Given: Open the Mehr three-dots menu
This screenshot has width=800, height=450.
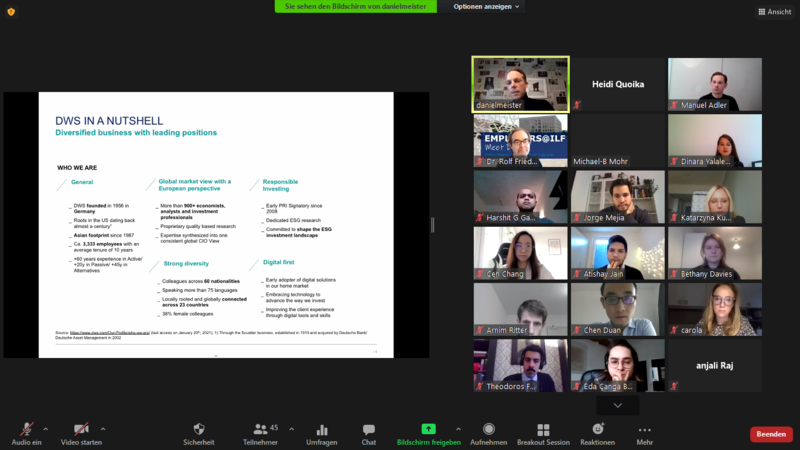Looking at the screenshot, I should point(644,430).
